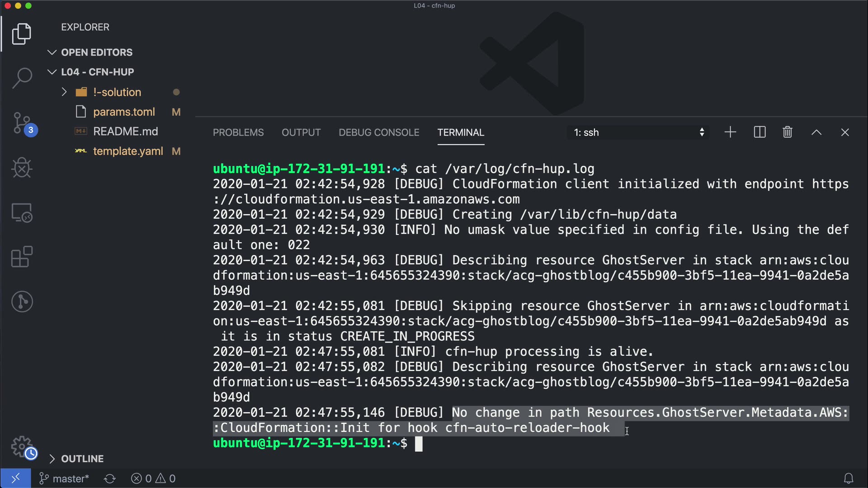Open the Remote Explorer view

point(21,212)
